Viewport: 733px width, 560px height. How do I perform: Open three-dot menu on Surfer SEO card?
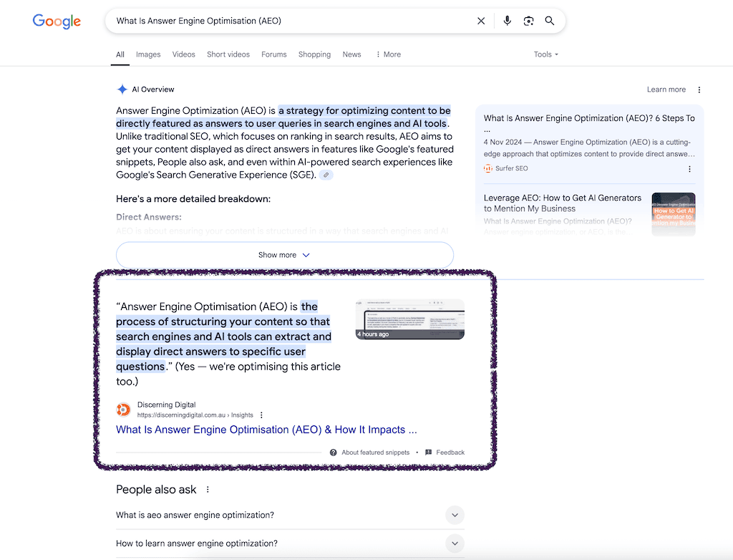tap(689, 169)
